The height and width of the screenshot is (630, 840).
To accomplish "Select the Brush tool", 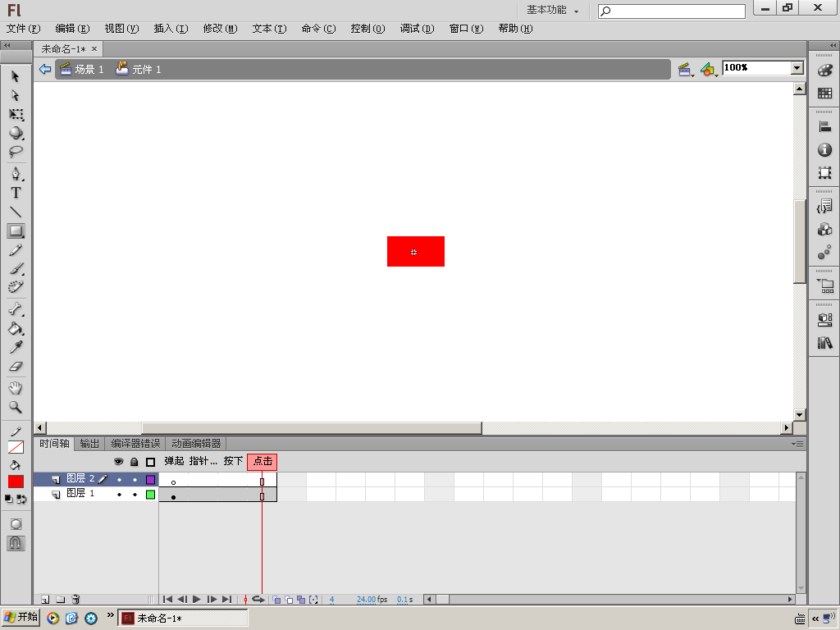I will coord(16,268).
